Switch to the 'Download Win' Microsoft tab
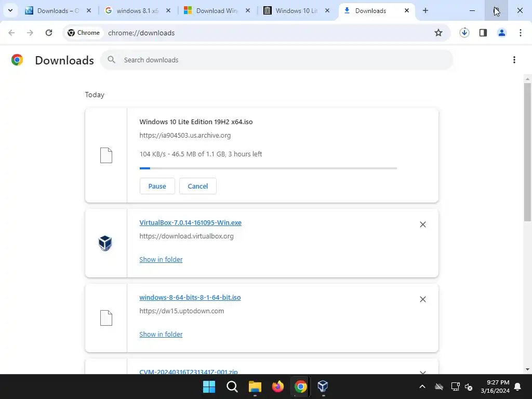The width and height of the screenshot is (532, 399). click(x=217, y=10)
